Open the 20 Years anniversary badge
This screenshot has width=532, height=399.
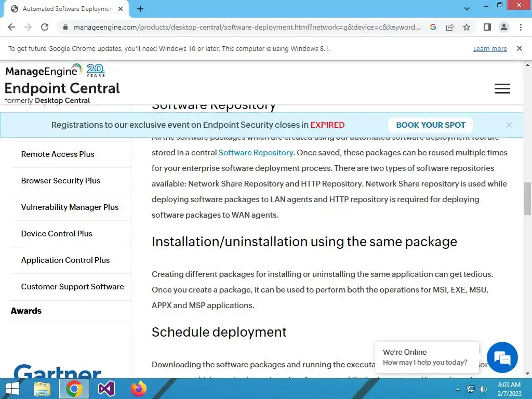point(96,70)
